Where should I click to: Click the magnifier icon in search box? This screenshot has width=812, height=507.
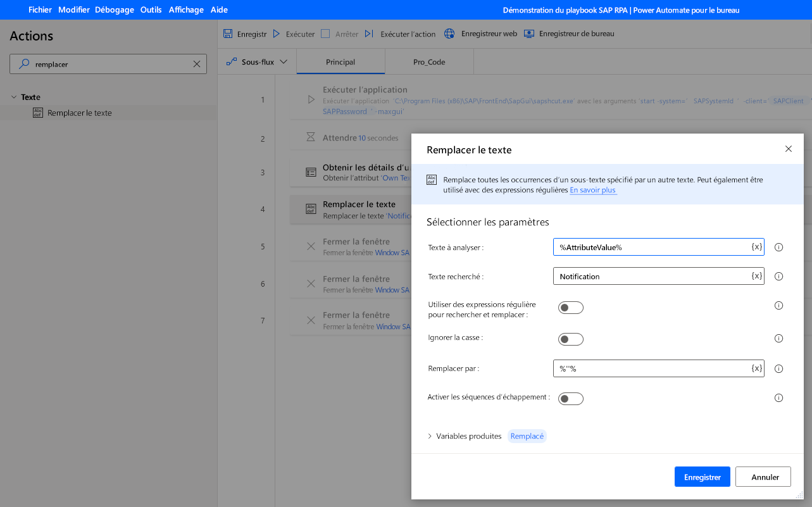[x=24, y=64]
